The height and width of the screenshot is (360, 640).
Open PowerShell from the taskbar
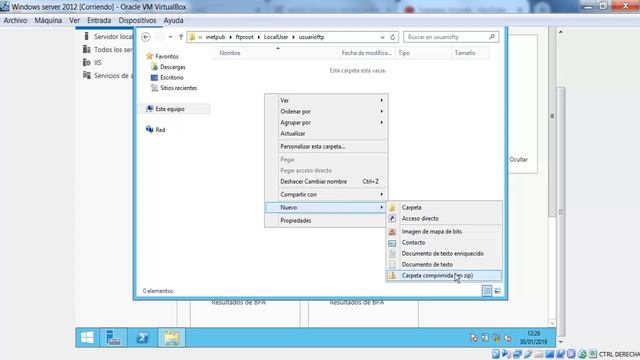(x=142, y=338)
